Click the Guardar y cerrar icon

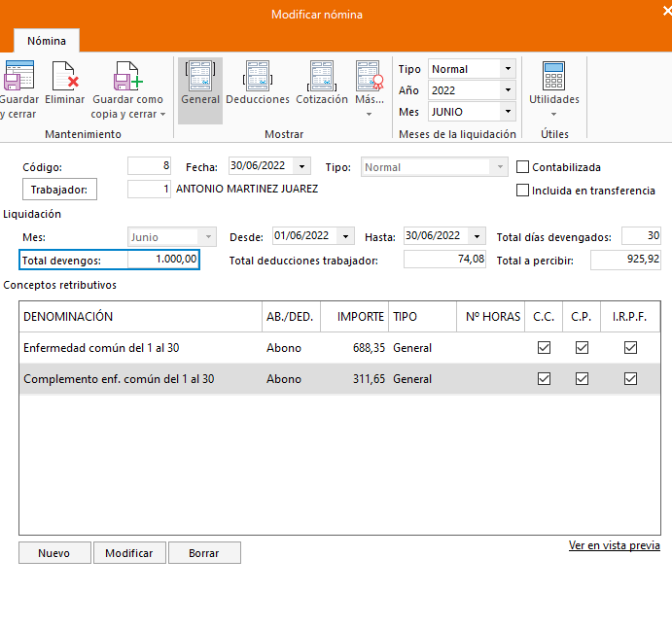coord(18,76)
